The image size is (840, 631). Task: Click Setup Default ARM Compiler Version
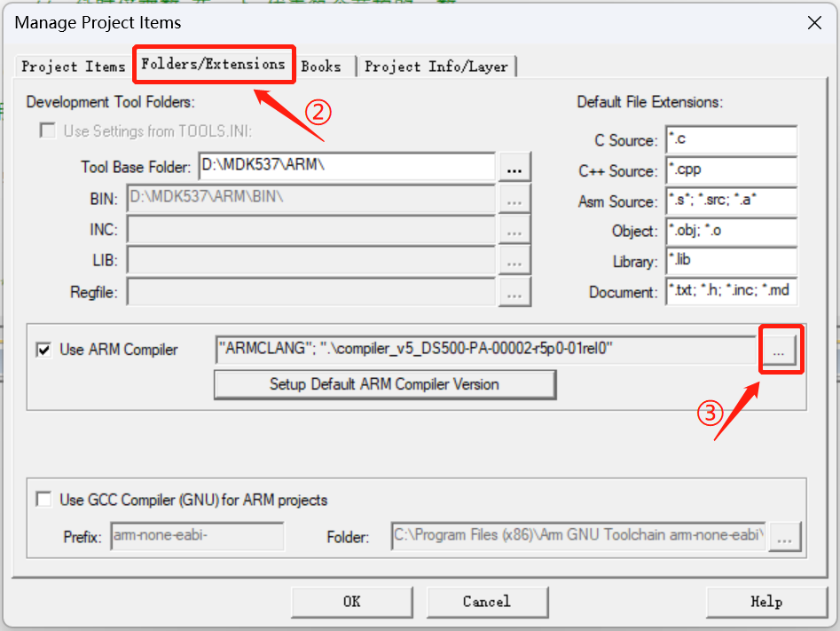tap(385, 384)
